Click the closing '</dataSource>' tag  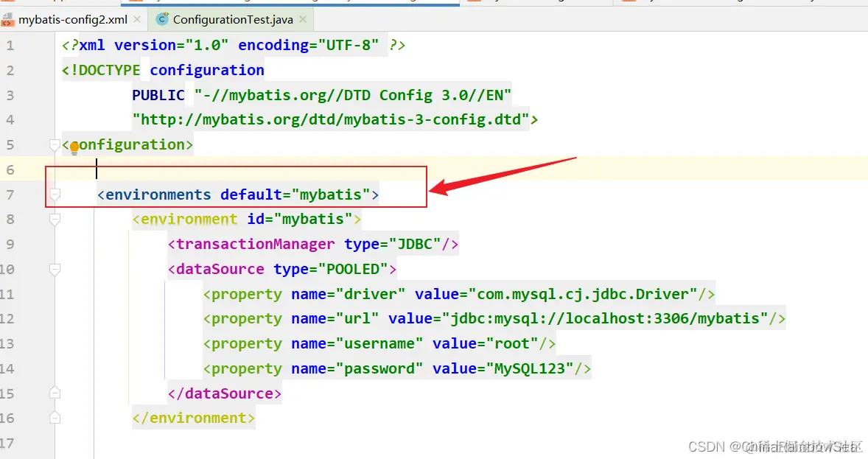pyautogui.click(x=225, y=393)
